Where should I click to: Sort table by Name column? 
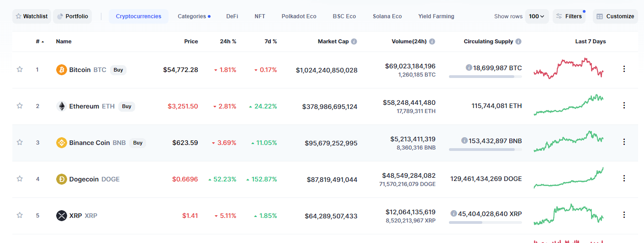(64, 41)
